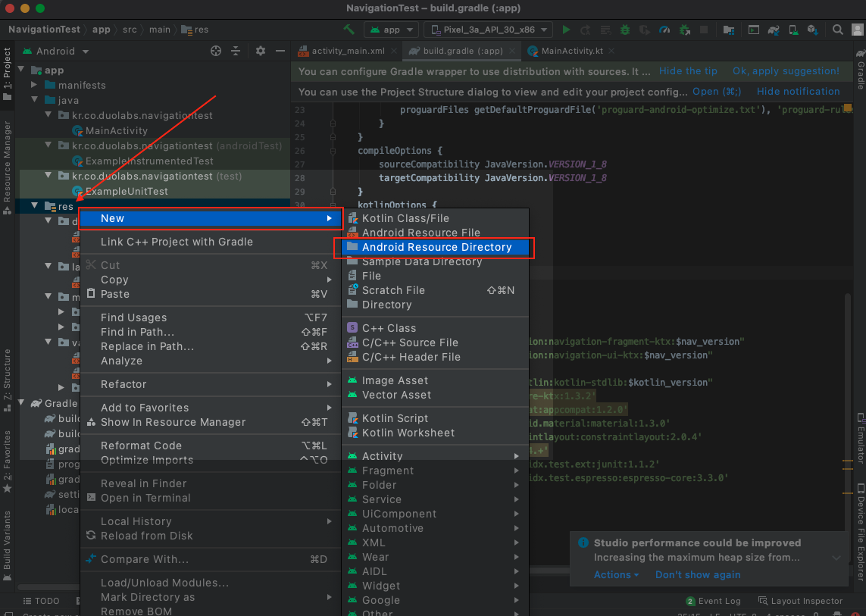
Task: Open the Gradle tool window on the right
Action: [861, 70]
